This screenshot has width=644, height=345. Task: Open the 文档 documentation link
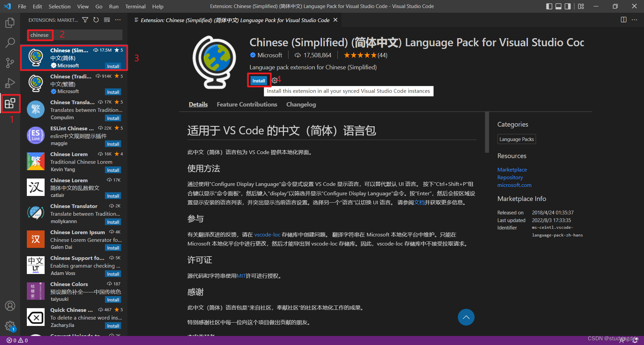(x=419, y=202)
